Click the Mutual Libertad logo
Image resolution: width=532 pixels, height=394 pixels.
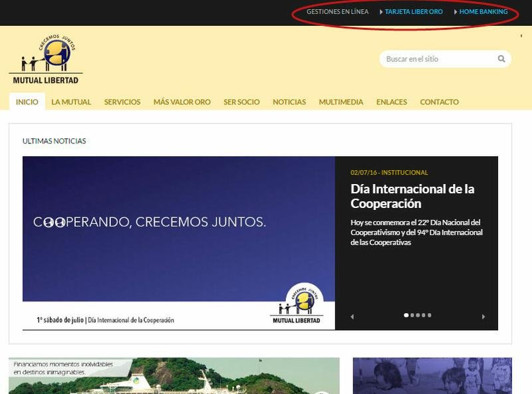[x=46, y=60]
